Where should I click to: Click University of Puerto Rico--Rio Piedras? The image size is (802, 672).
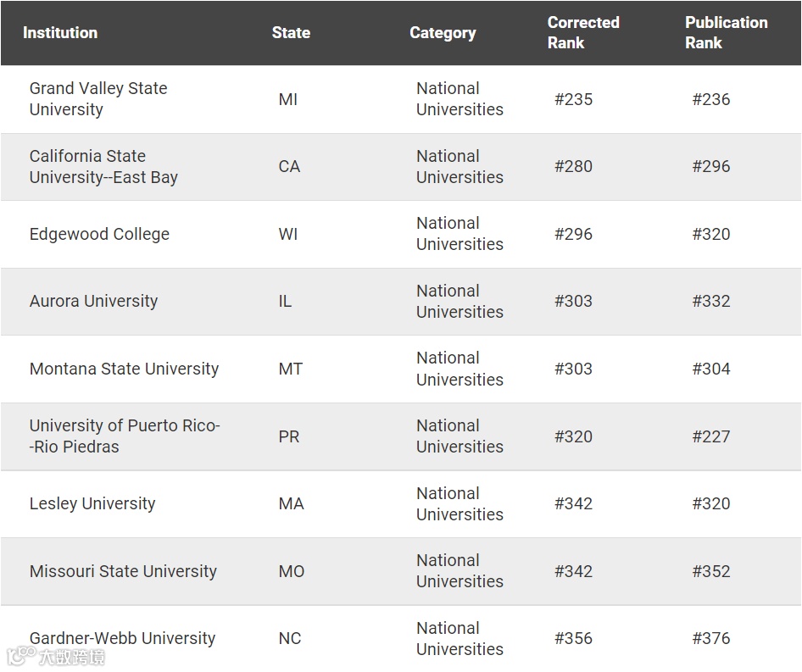[125, 436]
